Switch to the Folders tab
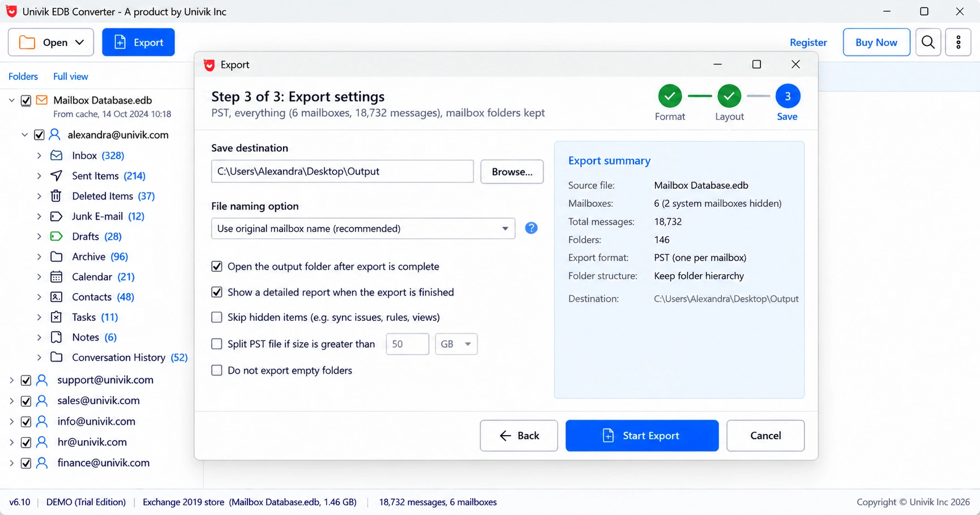 click(23, 76)
